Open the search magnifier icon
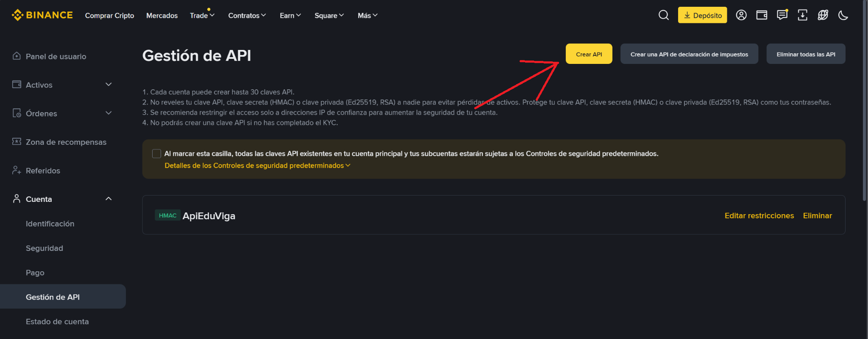This screenshot has height=339, width=868. coord(663,15)
